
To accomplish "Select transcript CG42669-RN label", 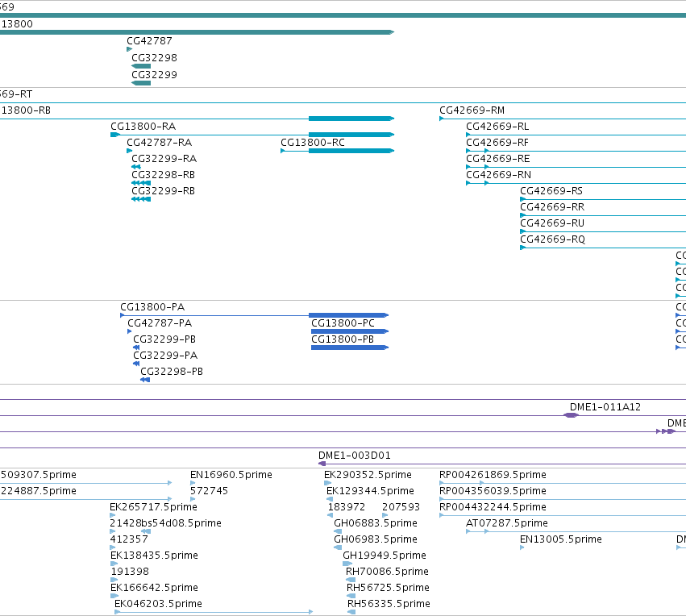I will (499, 175).
